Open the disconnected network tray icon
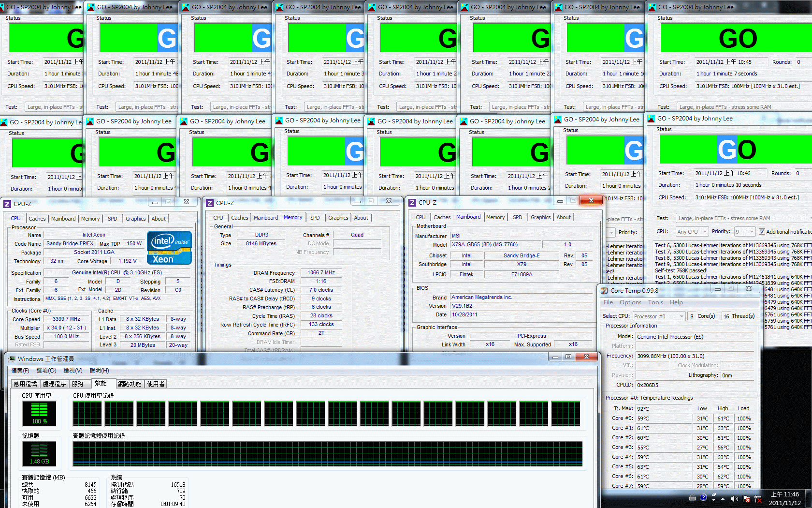This screenshot has width=812, height=508. coord(758,498)
